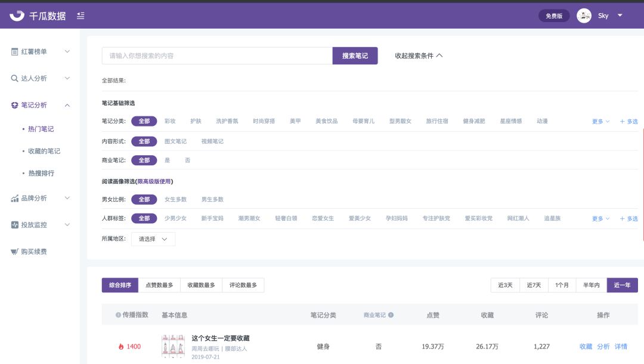
Task: Select 近一年 time range
Action: tap(622, 285)
